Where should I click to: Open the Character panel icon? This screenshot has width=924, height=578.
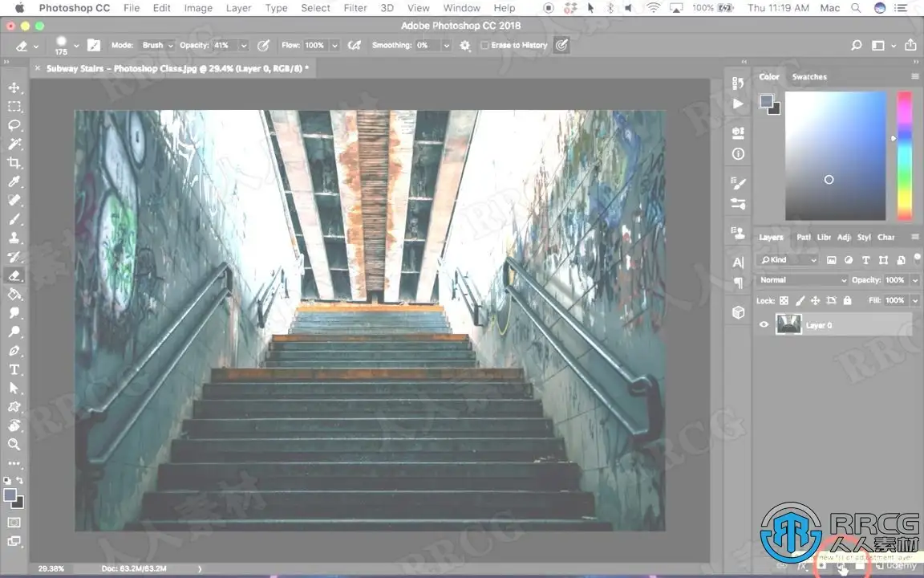point(738,263)
